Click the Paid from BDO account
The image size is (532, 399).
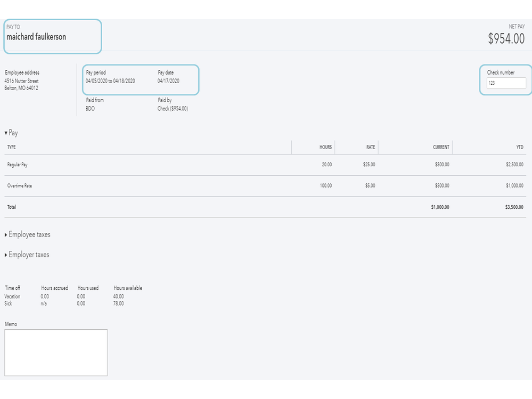[90, 109]
